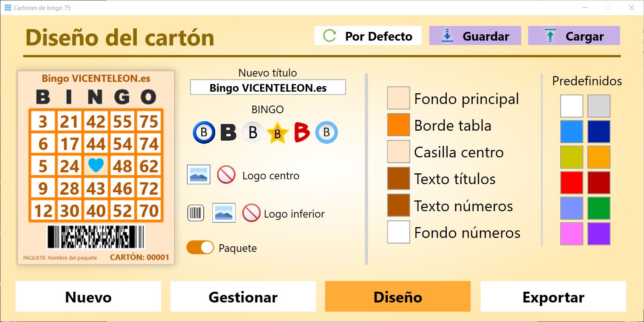Click the Nuevo título text field
The height and width of the screenshot is (322, 644).
tap(268, 88)
